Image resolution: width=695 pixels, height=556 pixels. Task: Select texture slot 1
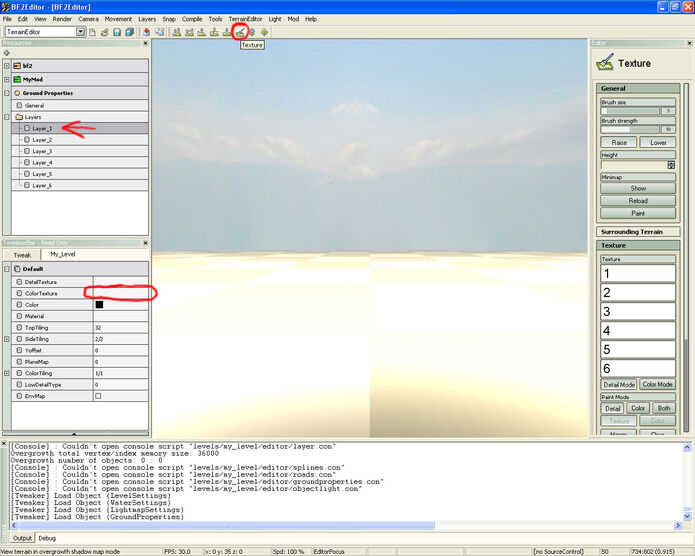(638, 274)
